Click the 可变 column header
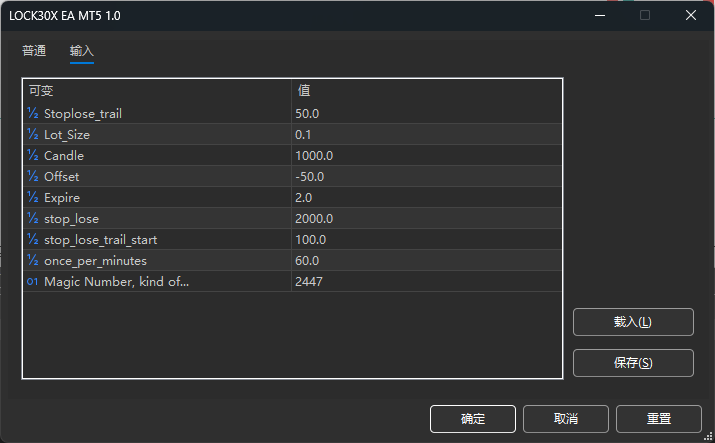Image resolution: width=715 pixels, height=443 pixels. point(157,91)
